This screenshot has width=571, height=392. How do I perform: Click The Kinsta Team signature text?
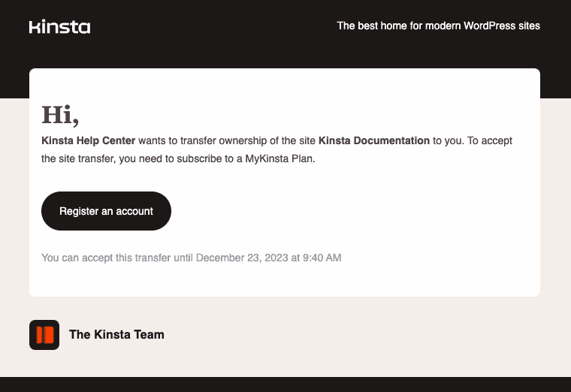coord(116,334)
